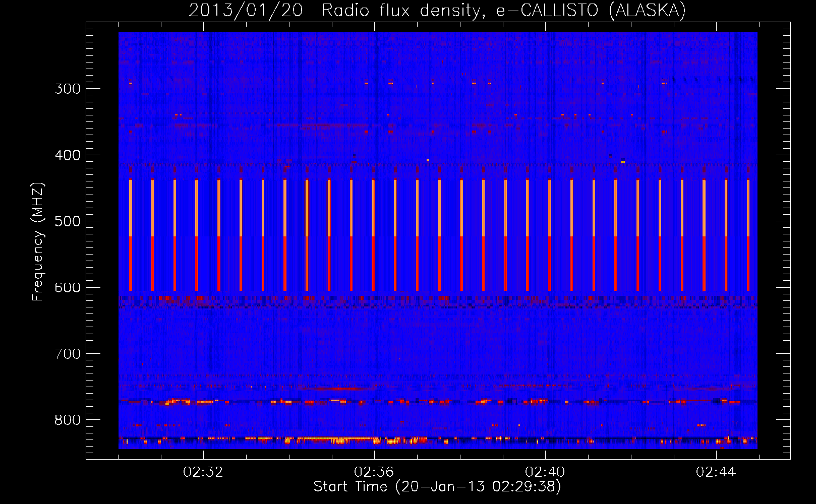Screen dimensions: 816x504
Task: Click the 02:44 time tick label
Action: click(716, 472)
